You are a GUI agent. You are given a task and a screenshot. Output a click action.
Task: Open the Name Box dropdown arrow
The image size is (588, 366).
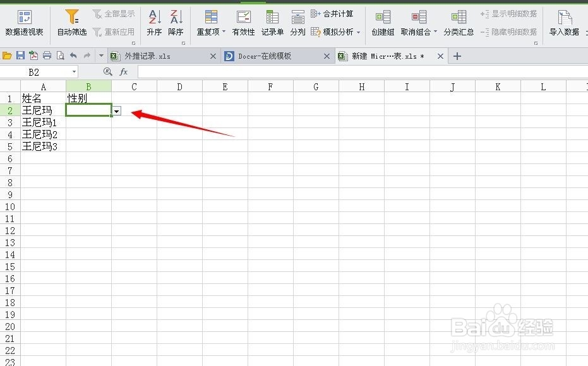[x=75, y=71]
